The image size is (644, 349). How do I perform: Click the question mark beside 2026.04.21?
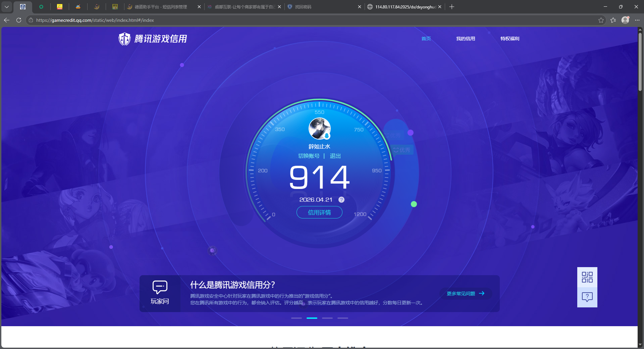click(341, 200)
